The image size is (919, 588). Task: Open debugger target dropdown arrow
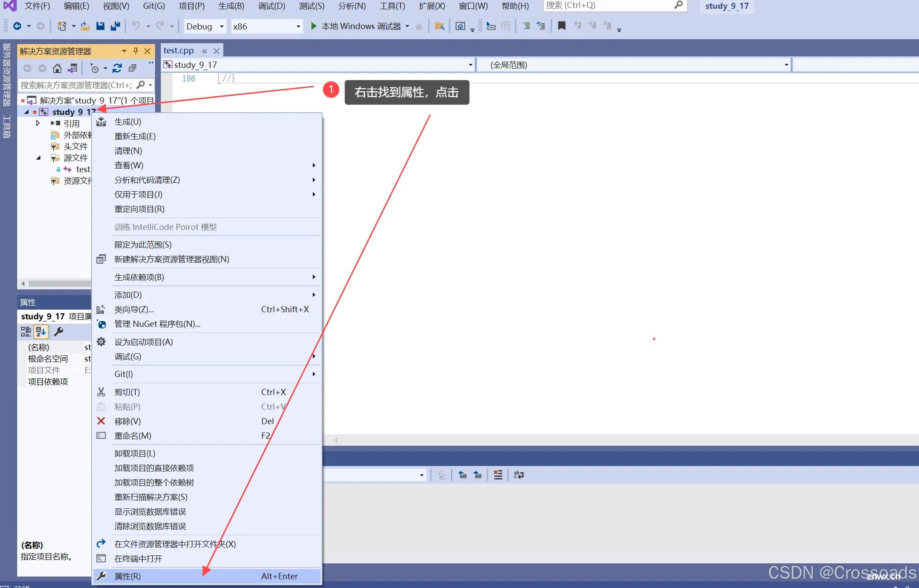[407, 26]
